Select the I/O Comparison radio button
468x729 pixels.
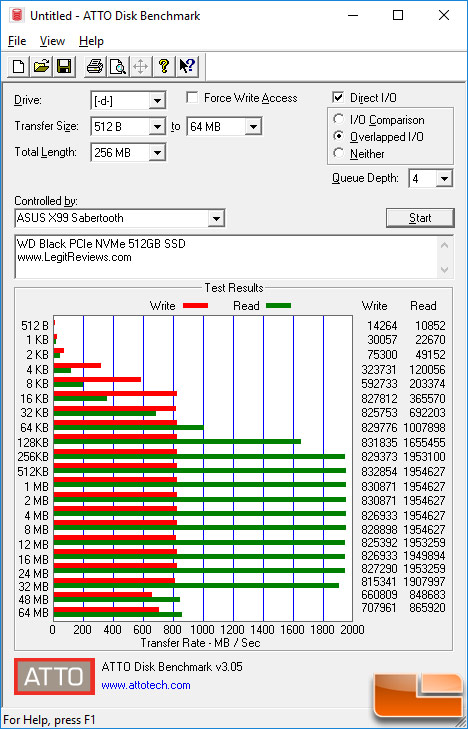[x=338, y=119]
